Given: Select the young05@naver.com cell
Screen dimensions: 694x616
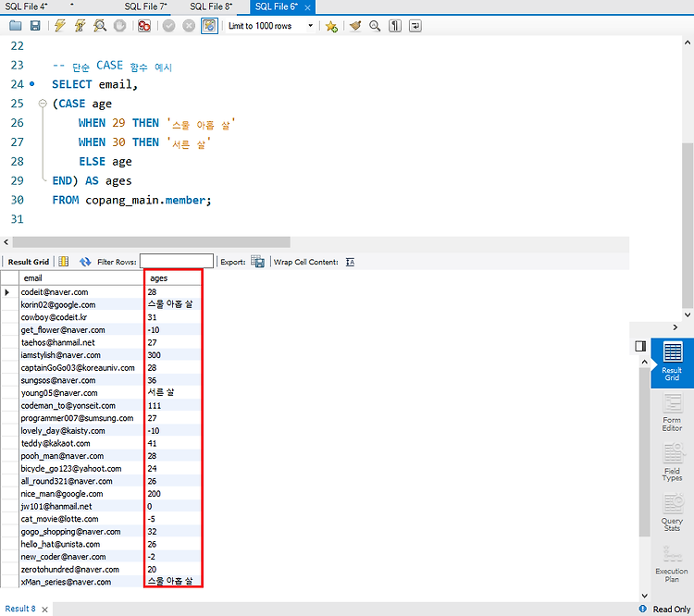Looking at the screenshot, I should [x=81, y=393].
